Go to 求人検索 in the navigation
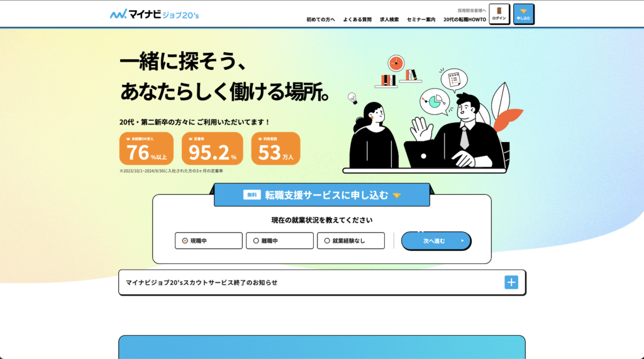The width and height of the screenshot is (644, 359). pyautogui.click(x=389, y=19)
